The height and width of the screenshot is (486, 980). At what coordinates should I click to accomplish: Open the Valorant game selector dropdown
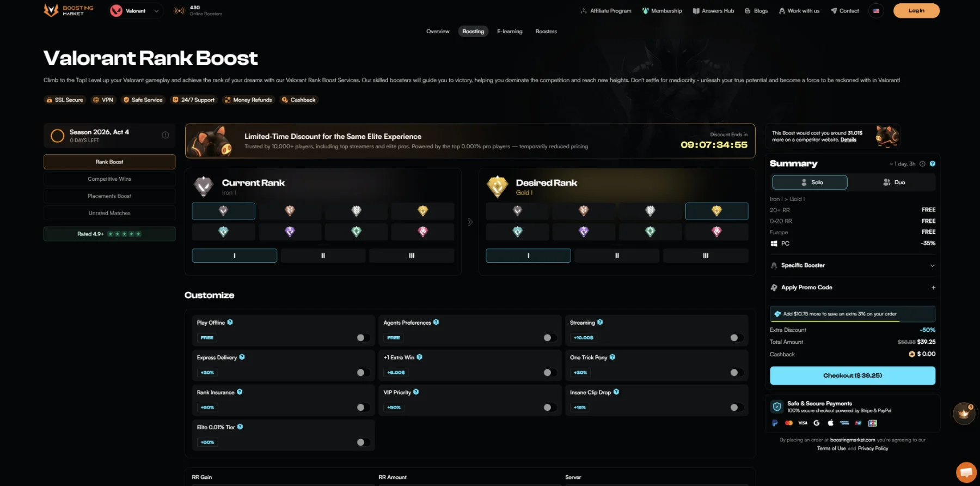coord(135,11)
